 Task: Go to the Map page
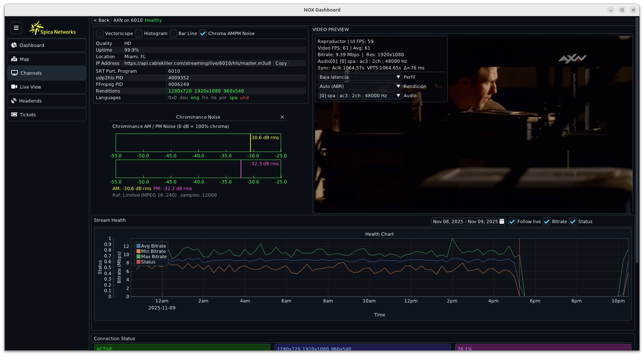tap(47, 59)
